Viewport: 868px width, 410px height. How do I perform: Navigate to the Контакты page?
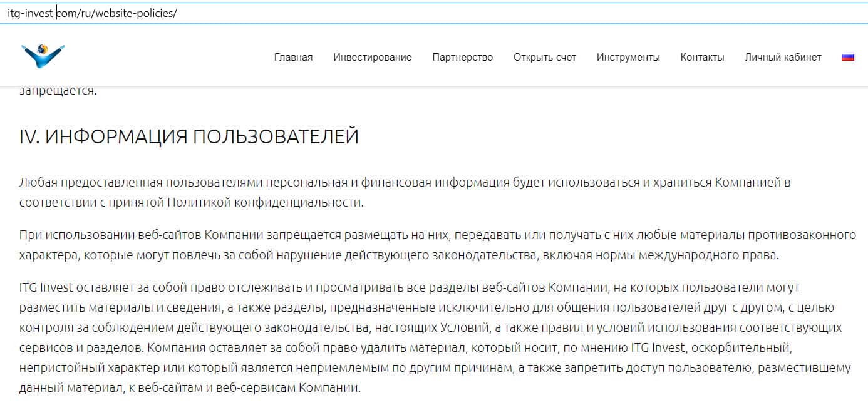(x=703, y=57)
